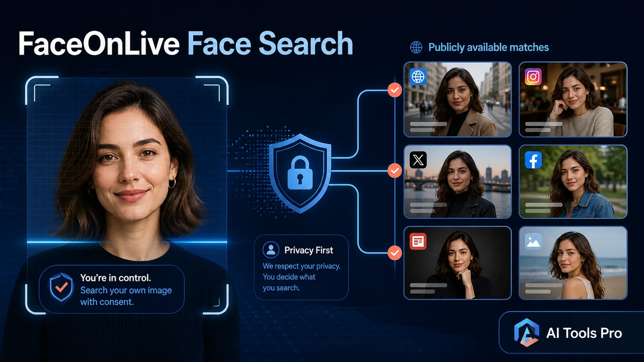Click the X logo icon on match card
This screenshot has height=362, width=644.
[x=418, y=160]
